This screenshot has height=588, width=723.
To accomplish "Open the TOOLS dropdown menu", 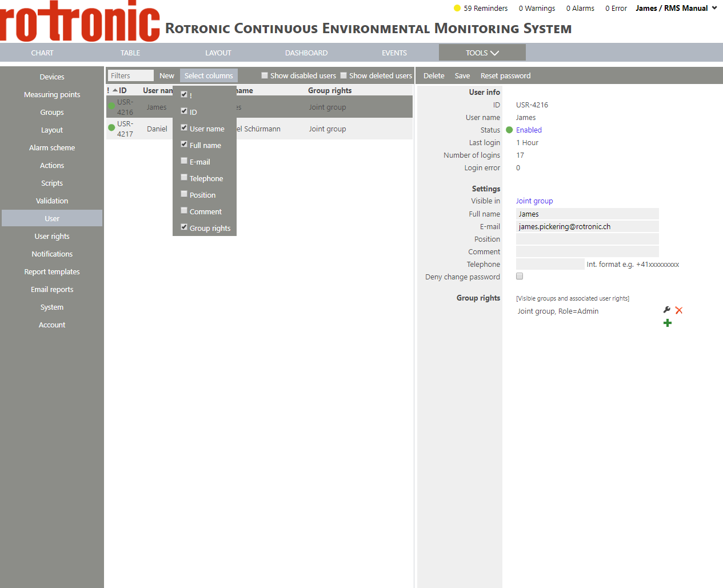I will [x=482, y=53].
